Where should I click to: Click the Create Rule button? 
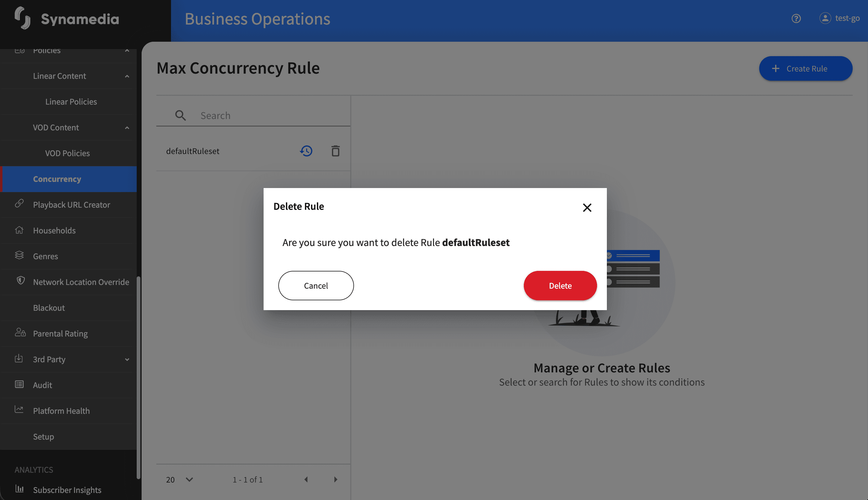coord(805,68)
